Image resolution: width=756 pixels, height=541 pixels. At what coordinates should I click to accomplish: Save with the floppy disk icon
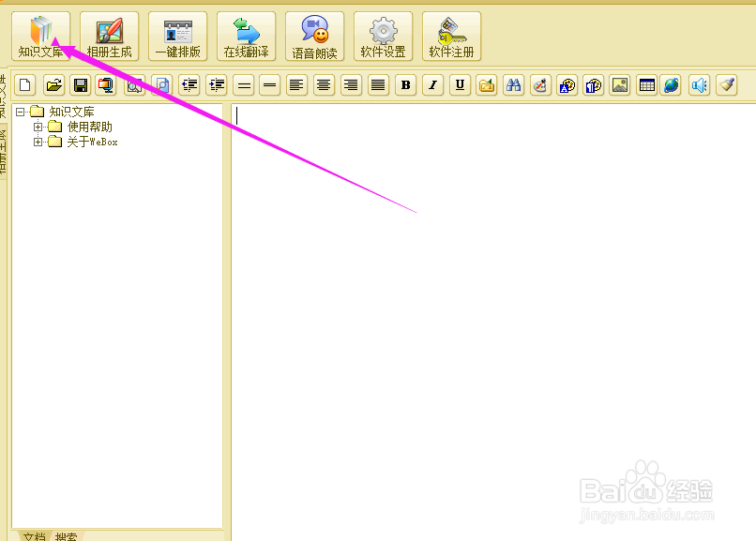pos(81,85)
